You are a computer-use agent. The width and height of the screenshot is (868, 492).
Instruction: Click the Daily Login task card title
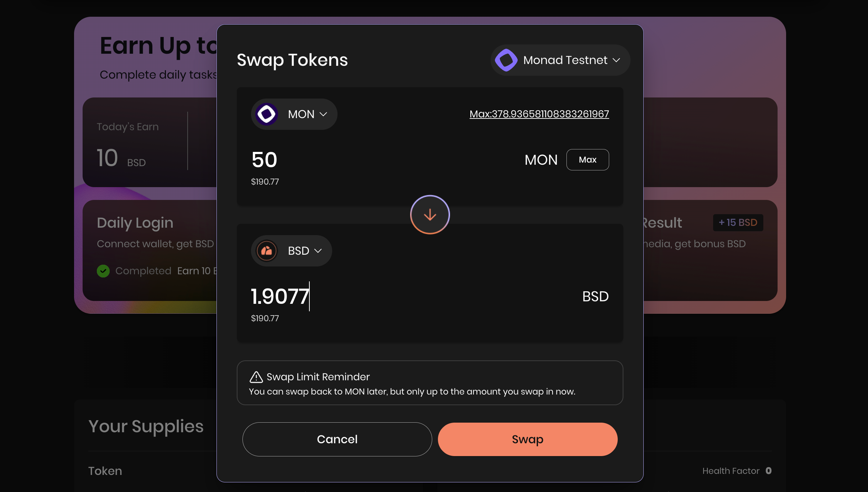pos(135,223)
